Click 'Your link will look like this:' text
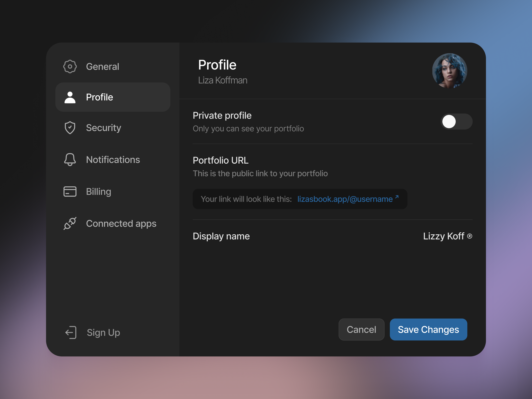This screenshot has height=399, width=532. tap(246, 199)
